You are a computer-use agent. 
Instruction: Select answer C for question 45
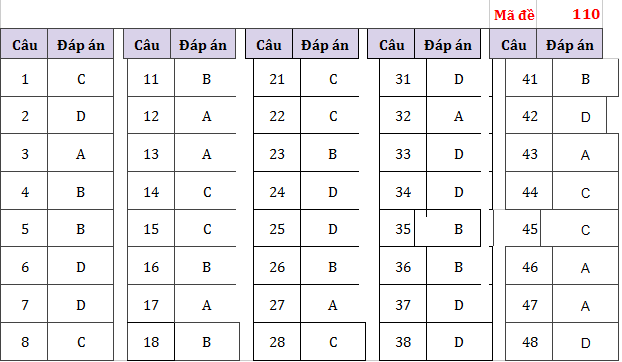click(x=580, y=228)
